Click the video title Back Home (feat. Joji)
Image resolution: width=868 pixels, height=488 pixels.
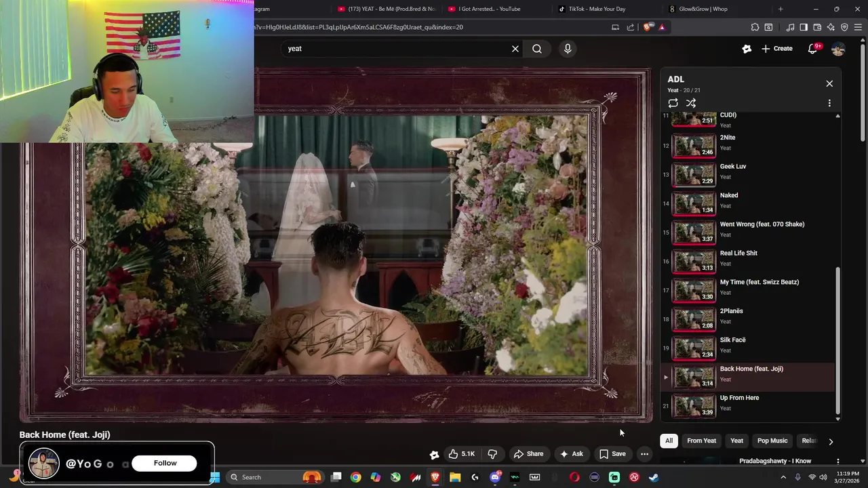(x=64, y=434)
